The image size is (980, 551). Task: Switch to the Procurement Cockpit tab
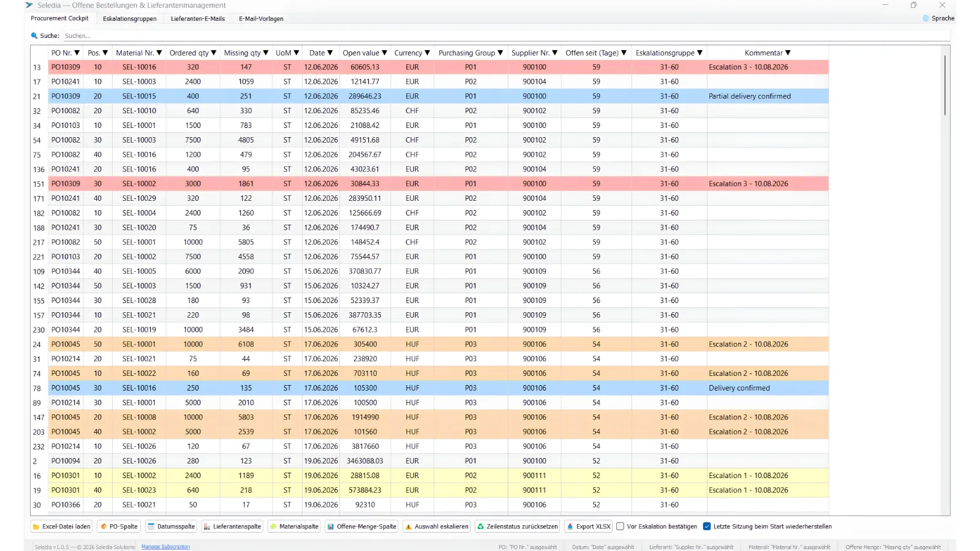[x=59, y=18]
